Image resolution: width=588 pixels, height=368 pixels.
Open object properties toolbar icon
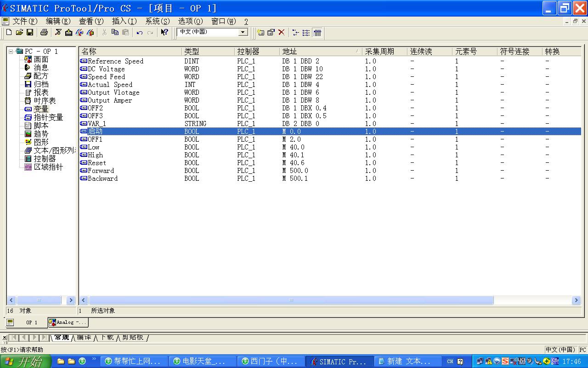tap(271, 32)
